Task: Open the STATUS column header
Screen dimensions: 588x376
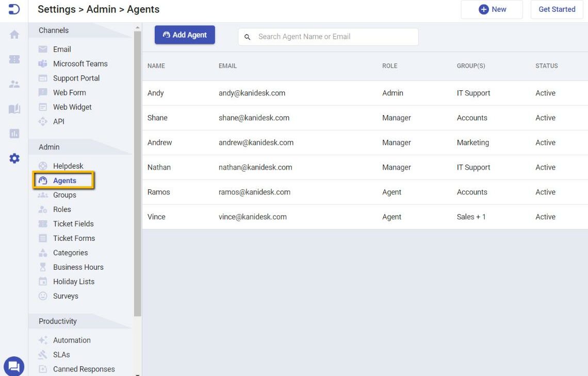Action: pyautogui.click(x=546, y=66)
